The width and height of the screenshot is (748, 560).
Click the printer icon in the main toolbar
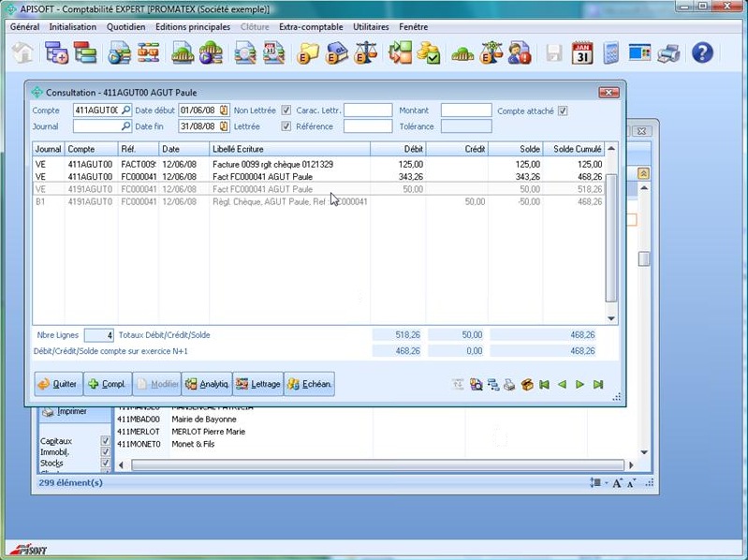coord(668,53)
